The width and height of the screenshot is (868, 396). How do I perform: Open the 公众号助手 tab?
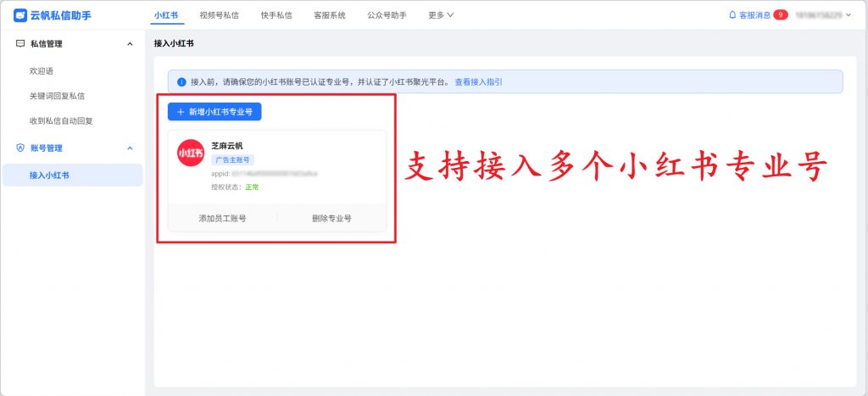[387, 15]
